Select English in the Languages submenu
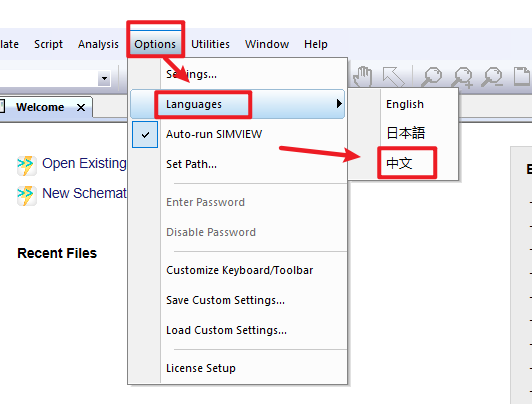Image resolution: width=532 pixels, height=404 pixels. click(405, 104)
